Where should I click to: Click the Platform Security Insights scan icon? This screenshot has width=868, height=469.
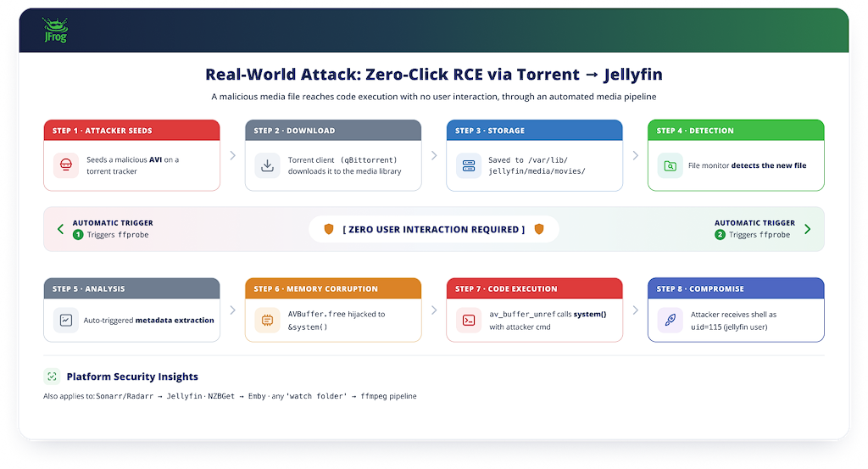click(x=52, y=377)
